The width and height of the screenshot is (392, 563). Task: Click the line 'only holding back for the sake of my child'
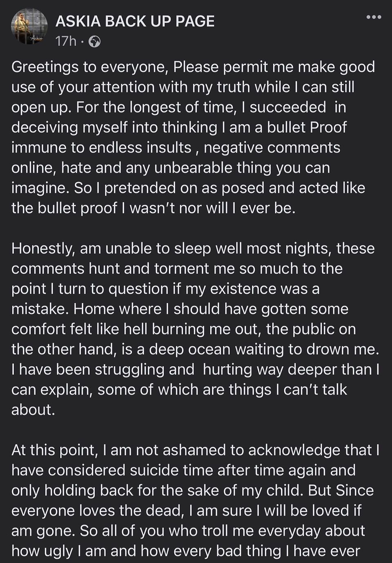click(192, 490)
